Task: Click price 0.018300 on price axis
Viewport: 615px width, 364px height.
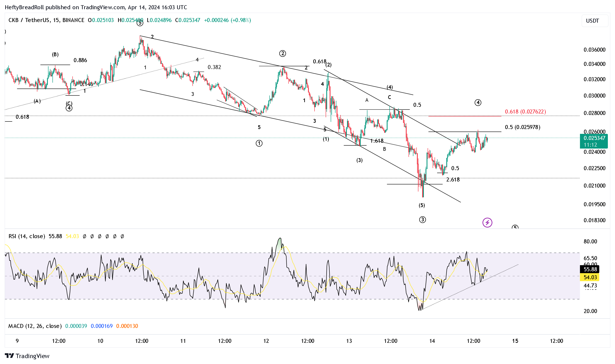Action: (594, 220)
